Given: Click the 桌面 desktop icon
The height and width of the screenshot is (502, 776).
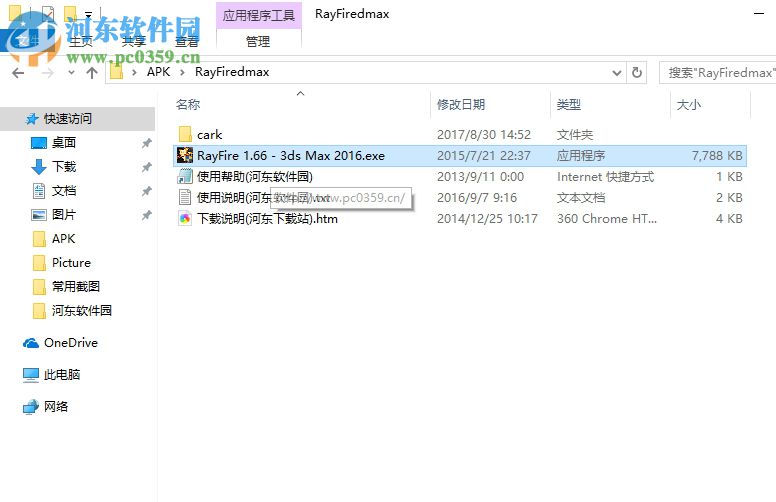Looking at the screenshot, I should 39,143.
